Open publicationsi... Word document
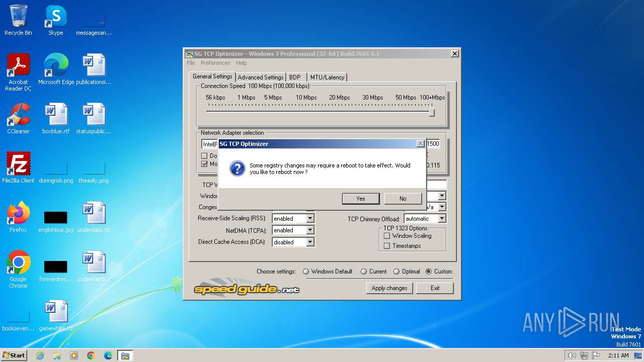The height and width of the screenshot is (362, 644). click(94, 69)
